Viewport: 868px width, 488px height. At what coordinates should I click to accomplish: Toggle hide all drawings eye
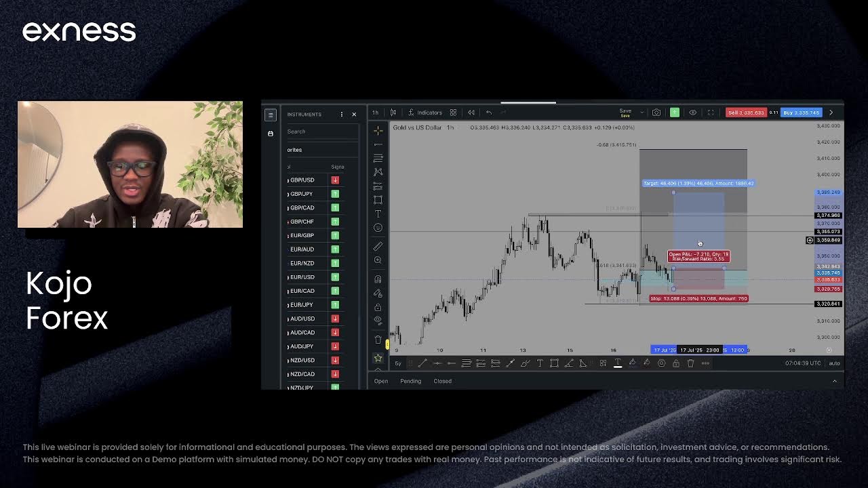coord(378,320)
